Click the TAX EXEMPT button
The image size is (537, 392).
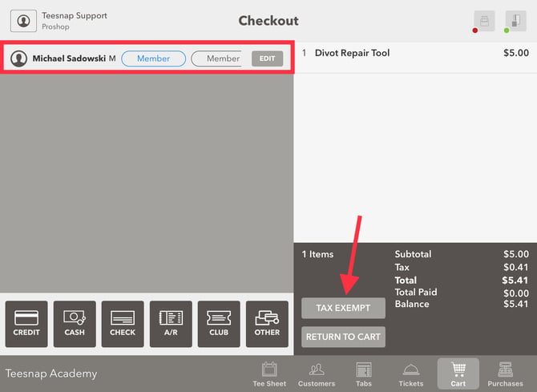343,308
